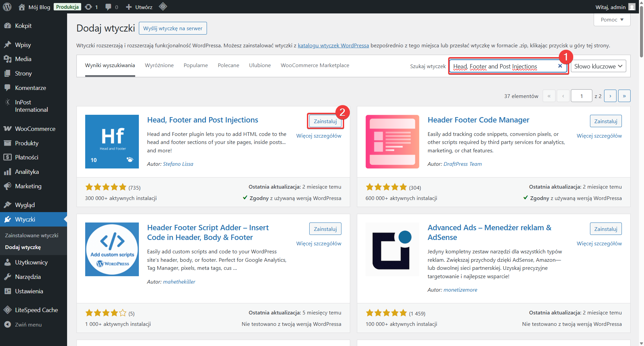Install Head, Footer and Post Injections

(325, 121)
